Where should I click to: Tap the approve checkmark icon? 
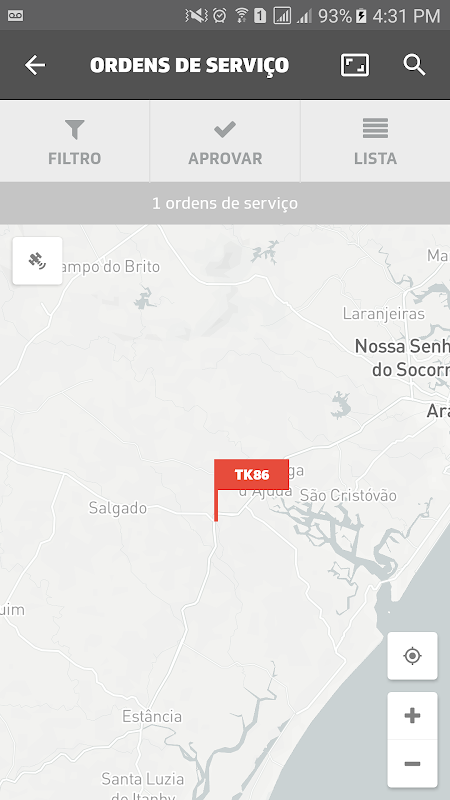[x=225, y=129]
